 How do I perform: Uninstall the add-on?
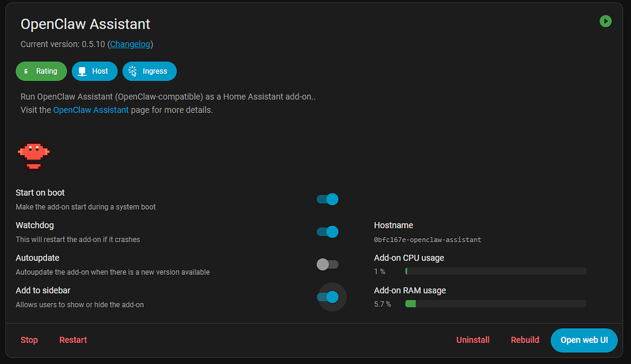coord(473,340)
